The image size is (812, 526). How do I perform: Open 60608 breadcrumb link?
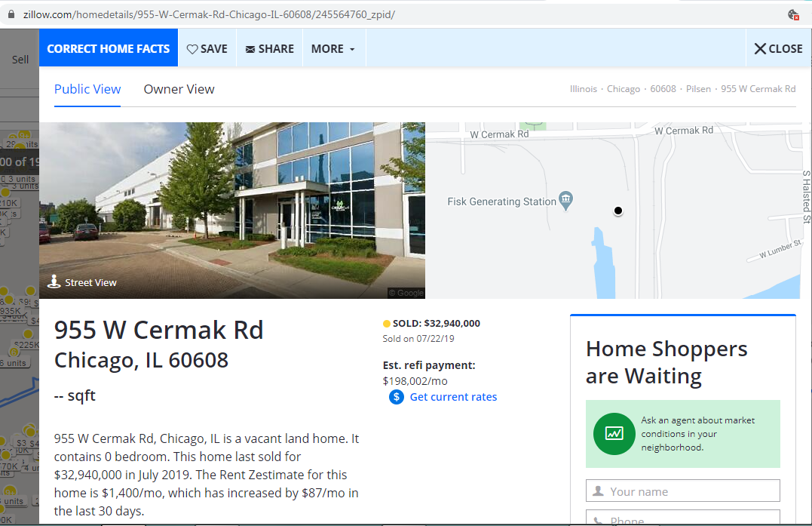(x=663, y=88)
